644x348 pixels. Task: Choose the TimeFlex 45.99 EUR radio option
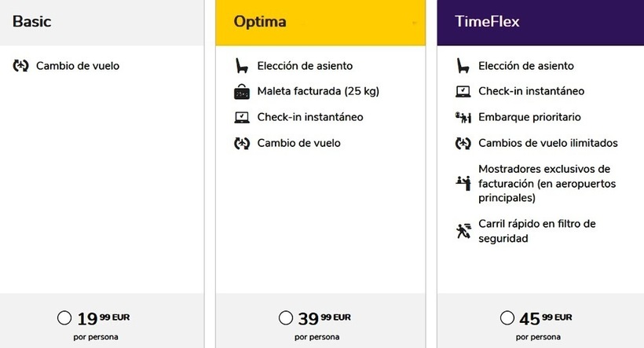[x=507, y=318]
